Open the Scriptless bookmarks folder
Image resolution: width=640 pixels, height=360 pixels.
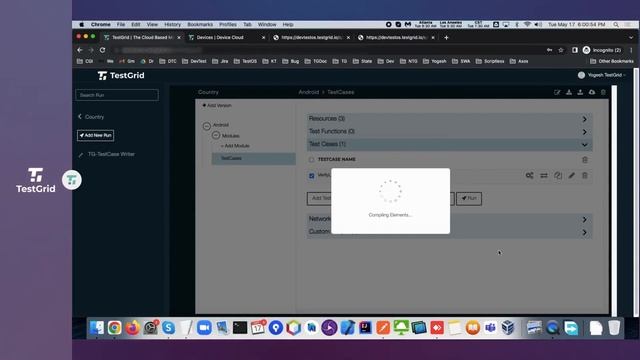point(490,61)
